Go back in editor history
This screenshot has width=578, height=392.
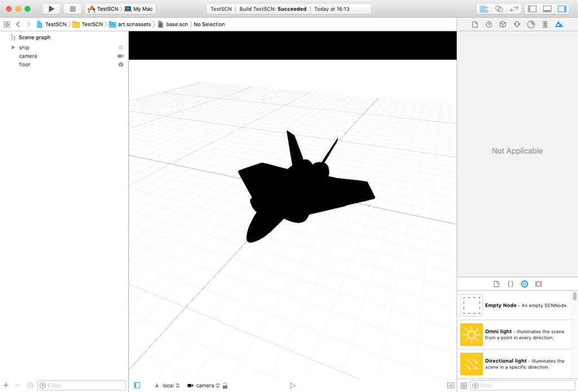point(17,24)
